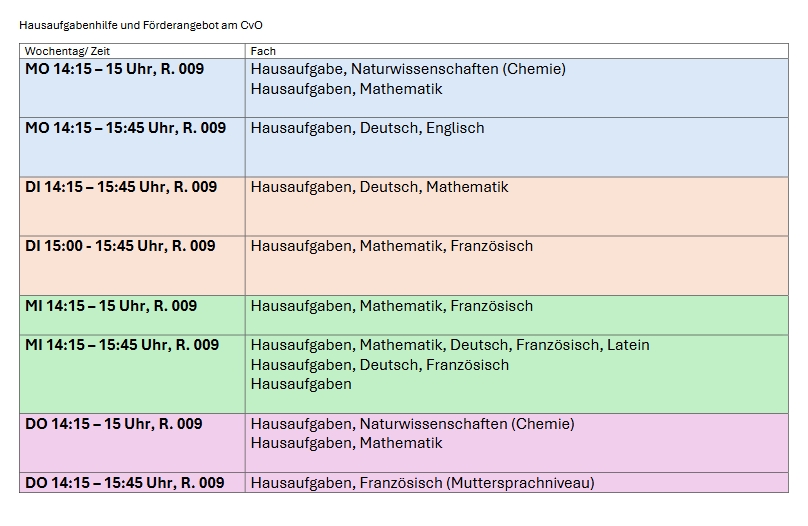
Task: Select the "DI 14:15 – 15:45 Uhr" cell
Action: 121,187
